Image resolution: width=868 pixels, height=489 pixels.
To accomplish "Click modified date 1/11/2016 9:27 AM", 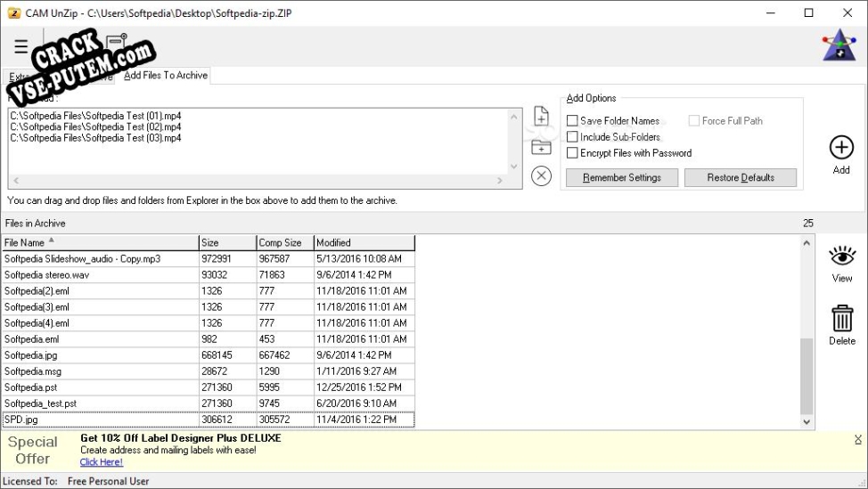I will (x=356, y=371).
